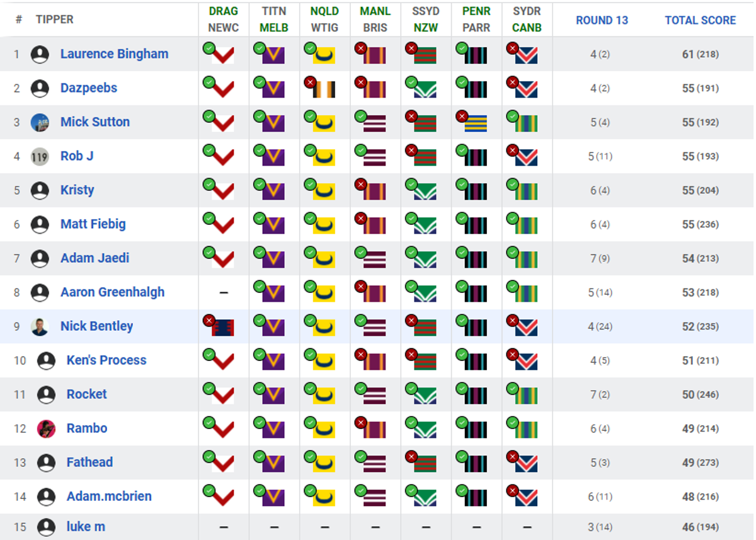Open luke m's tipper profile link
The height and width of the screenshot is (540, 756).
pos(86,526)
